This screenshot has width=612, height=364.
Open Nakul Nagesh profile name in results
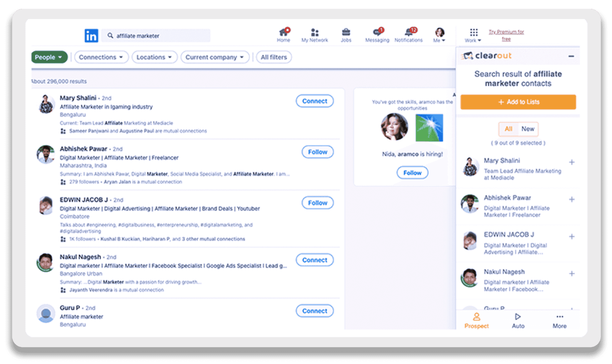[x=80, y=257]
